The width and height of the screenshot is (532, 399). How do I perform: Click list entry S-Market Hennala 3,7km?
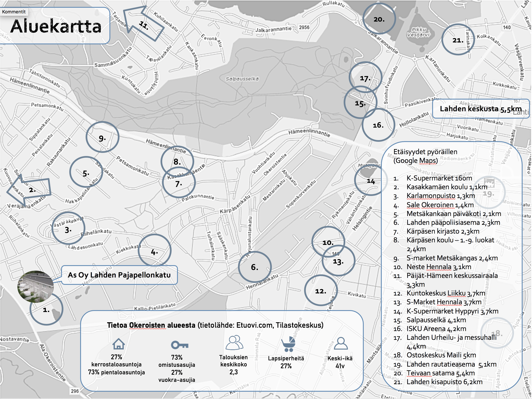[x=444, y=302]
